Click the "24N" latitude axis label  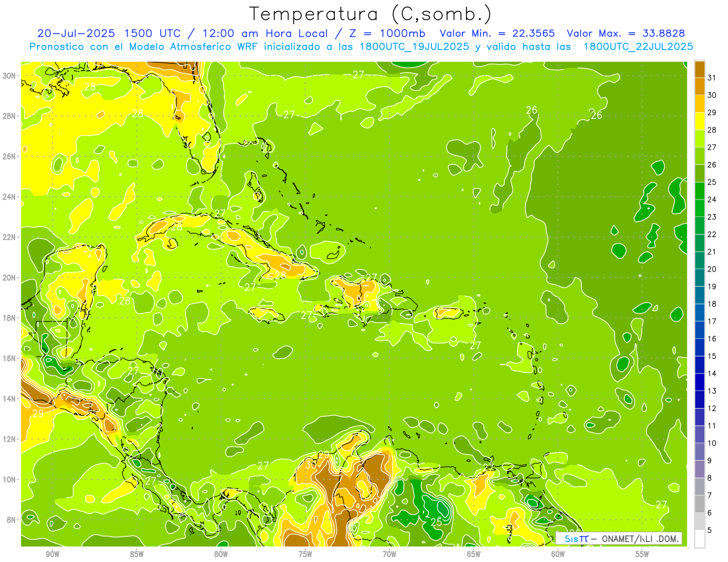tap(9, 197)
